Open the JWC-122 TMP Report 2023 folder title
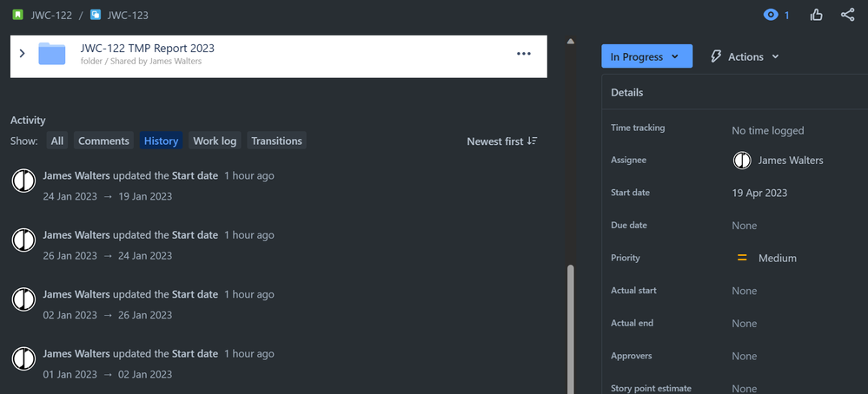This screenshot has height=394, width=868. coord(147,48)
